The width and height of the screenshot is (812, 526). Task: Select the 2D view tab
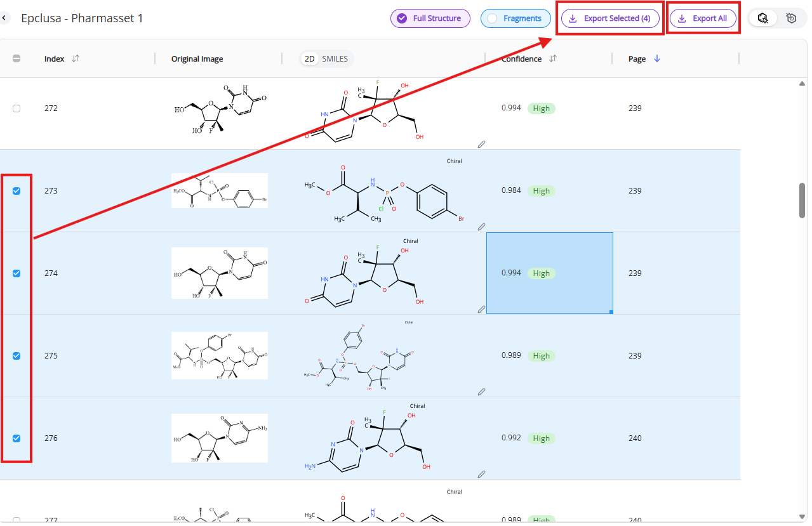point(310,59)
